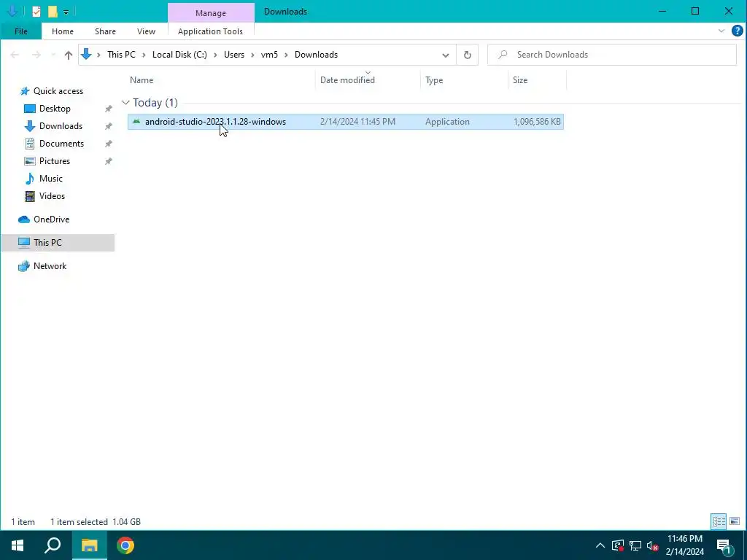Image resolution: width=747 pixels, height=560 pixels.
Task: Open the Share ribbon tab
Action: point(105,31)
